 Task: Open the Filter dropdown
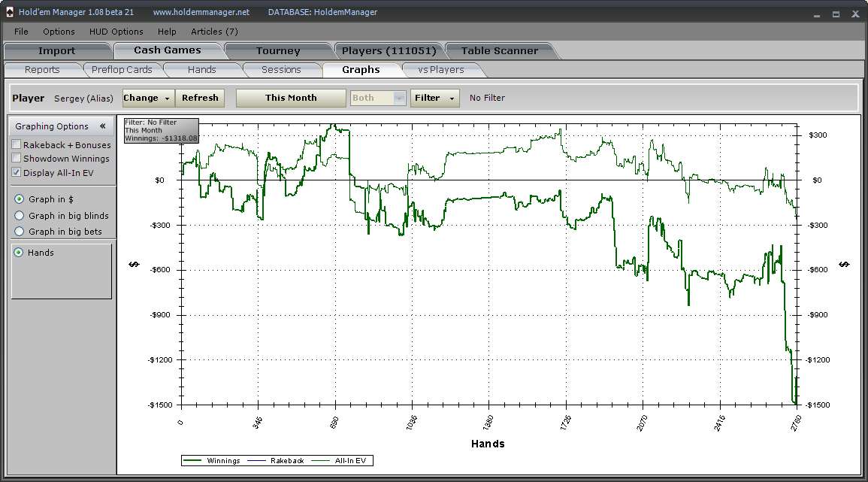[434, 98]
